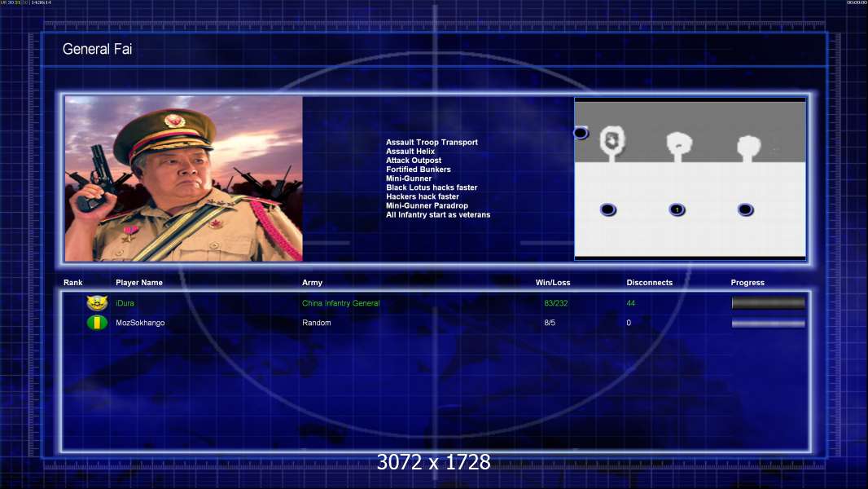Viewport: 868px width, 489px height.
Task: Click Black Lotus hacks faster text
Action: tap(432, 187)
